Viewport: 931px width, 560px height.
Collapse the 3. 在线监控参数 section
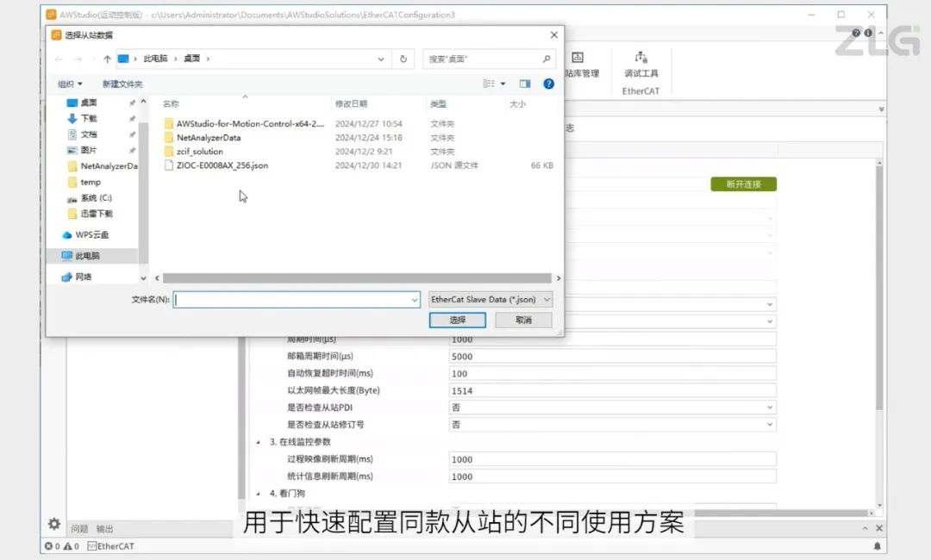pos(259,442)
